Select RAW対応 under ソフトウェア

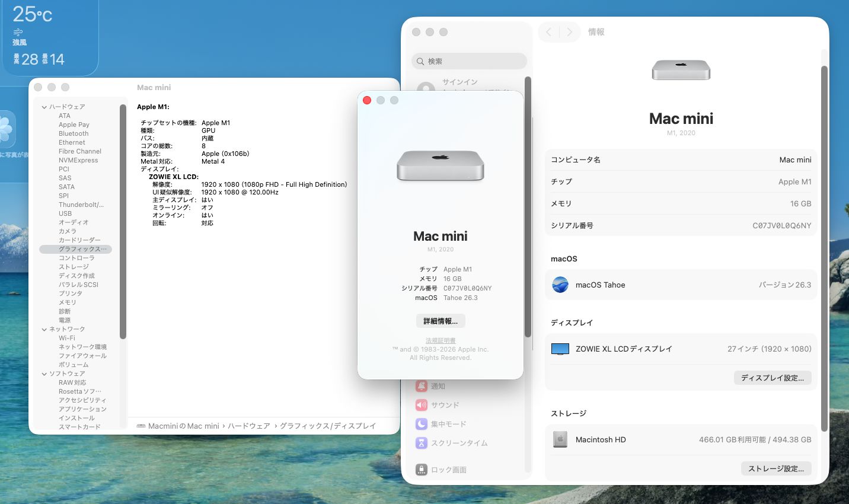click(x=72, y=382)
